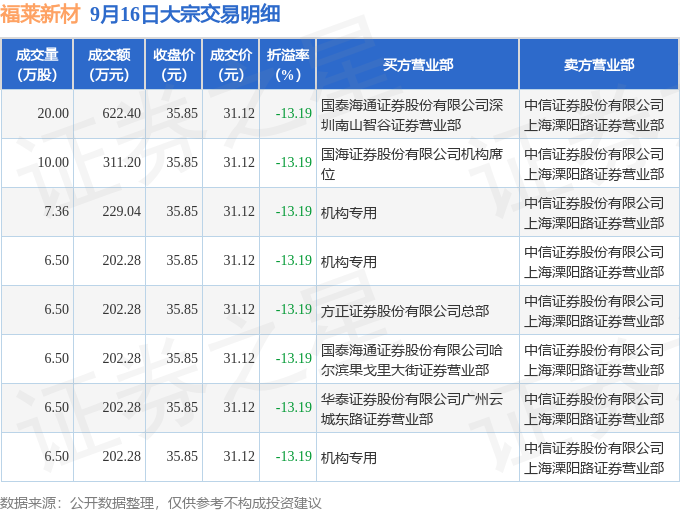This screenshot has height=512, width=680.
Task: Click buyer 国泰海通证券 深圳南山智谷证券营业部
Action: [412, 115]
